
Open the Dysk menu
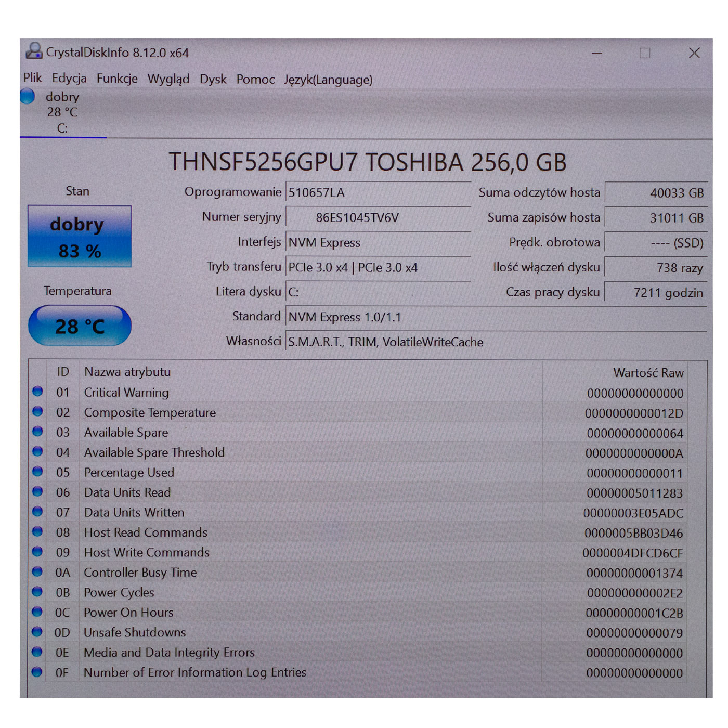[x=213, y=79]
